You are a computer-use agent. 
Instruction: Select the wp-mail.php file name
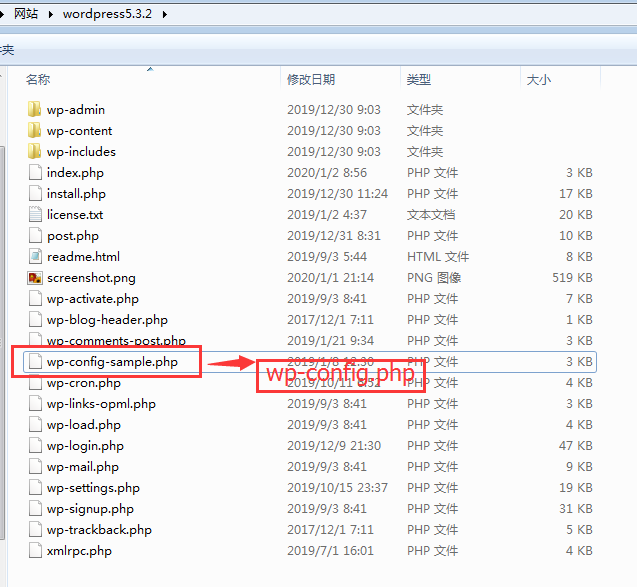tap(83, 467)
